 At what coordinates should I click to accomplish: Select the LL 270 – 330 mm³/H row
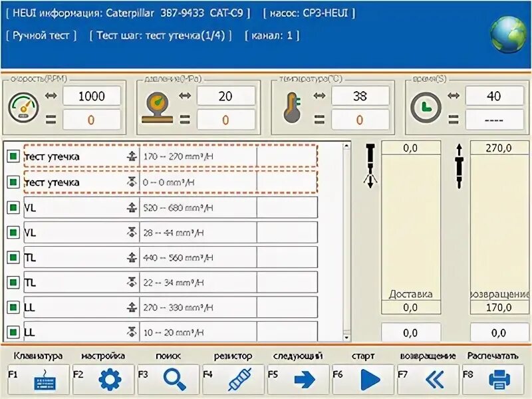171,307
